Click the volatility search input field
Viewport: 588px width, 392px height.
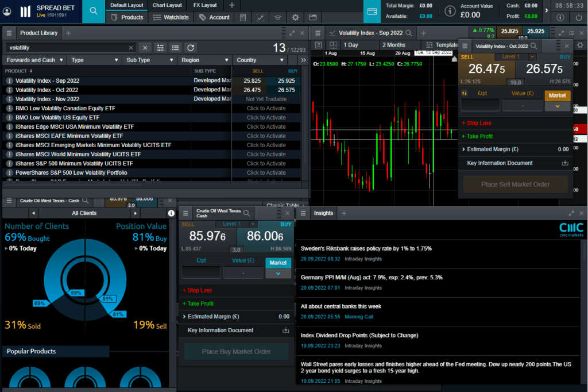point(69,48)
